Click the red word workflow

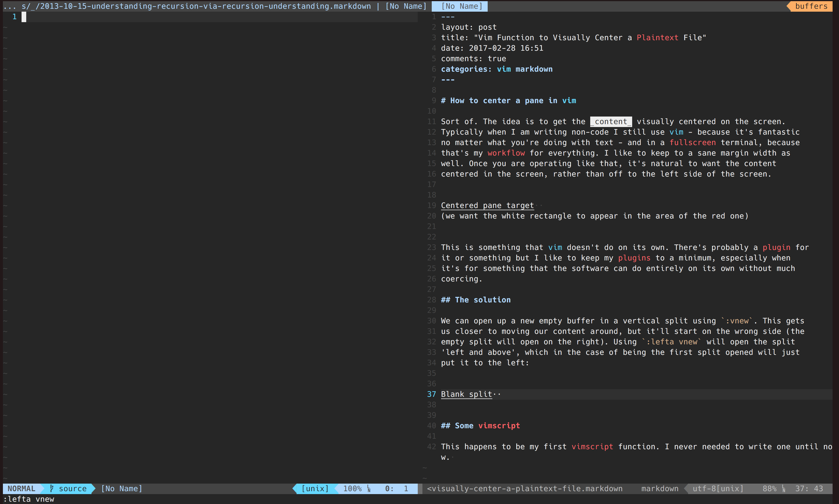click(506, 153)
